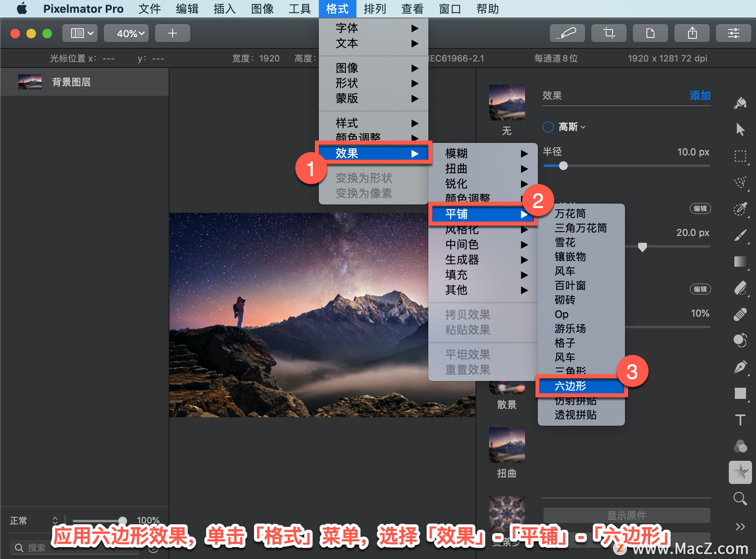The height and width of the screenshot is (559, 756).
Task: Open the 扭曲 effects submenu item
Action: 483,168
